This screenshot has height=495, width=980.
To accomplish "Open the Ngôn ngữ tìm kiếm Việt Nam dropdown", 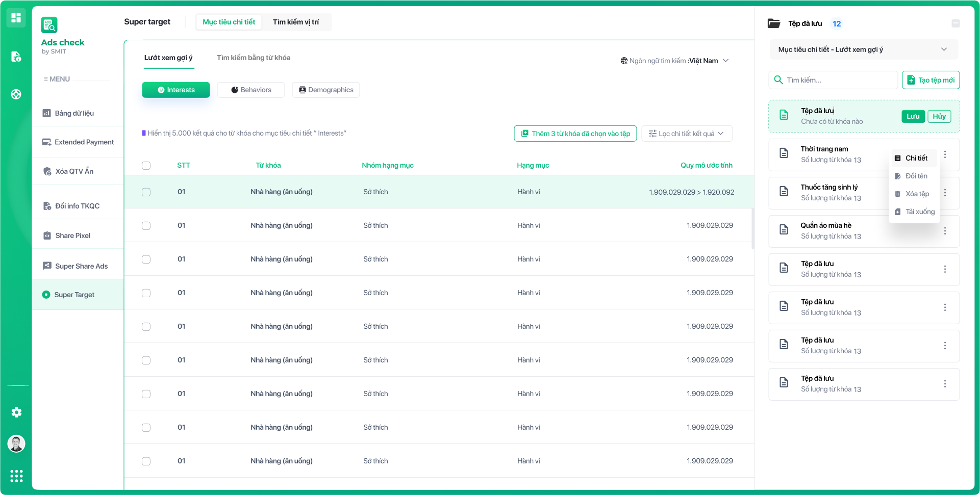I will [674, 60].
